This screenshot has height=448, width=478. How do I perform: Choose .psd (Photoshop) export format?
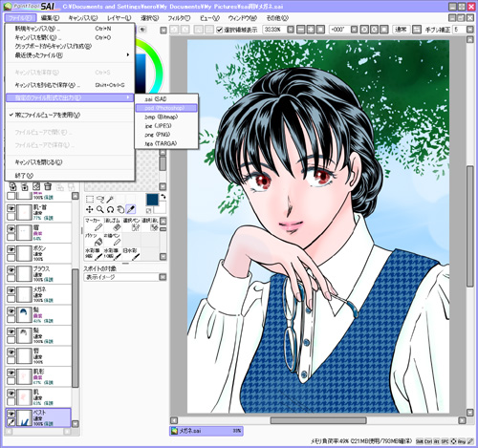click(x=166, y=108)
